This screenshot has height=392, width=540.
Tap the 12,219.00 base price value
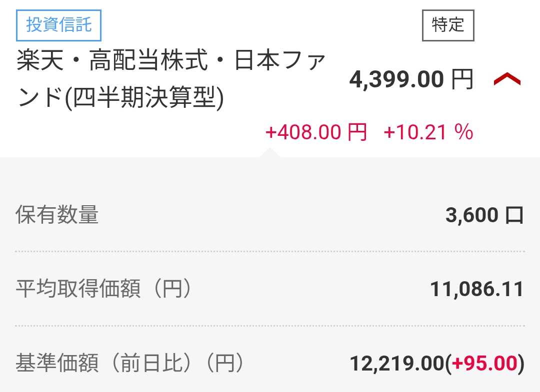[x=396, y=364]
